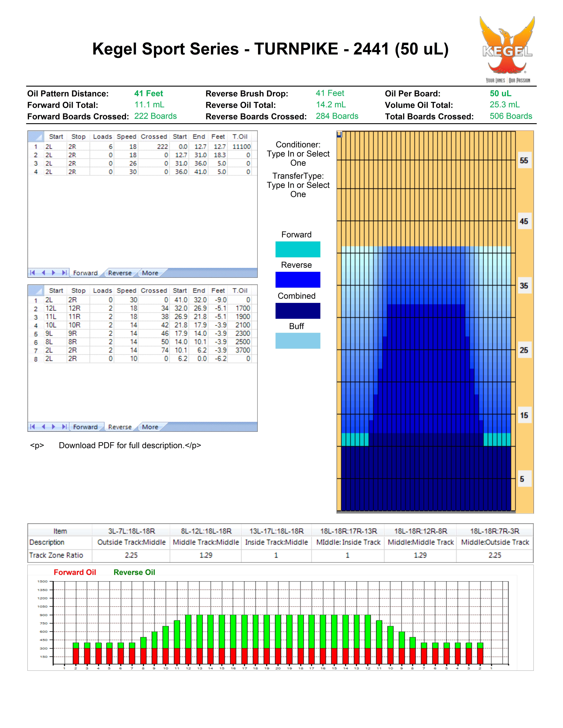Click row 8 header in lower table

pyautogui.click(x=36, y=359)
